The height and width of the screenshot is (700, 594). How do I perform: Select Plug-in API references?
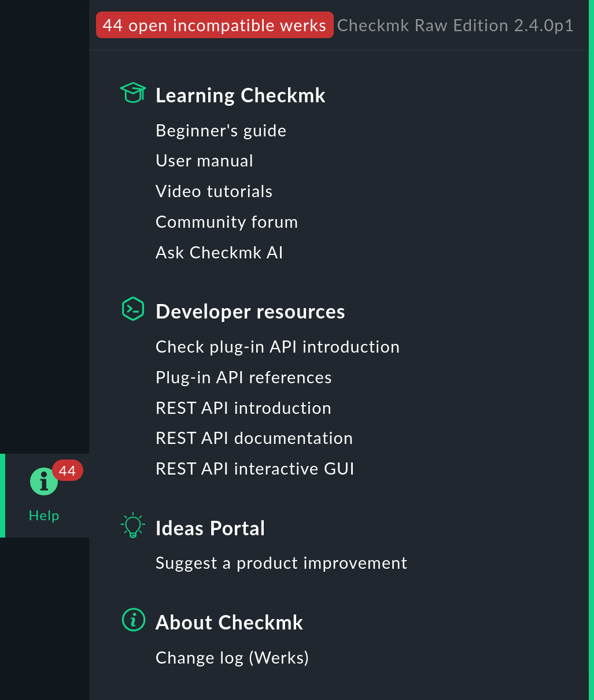point(243,377)
